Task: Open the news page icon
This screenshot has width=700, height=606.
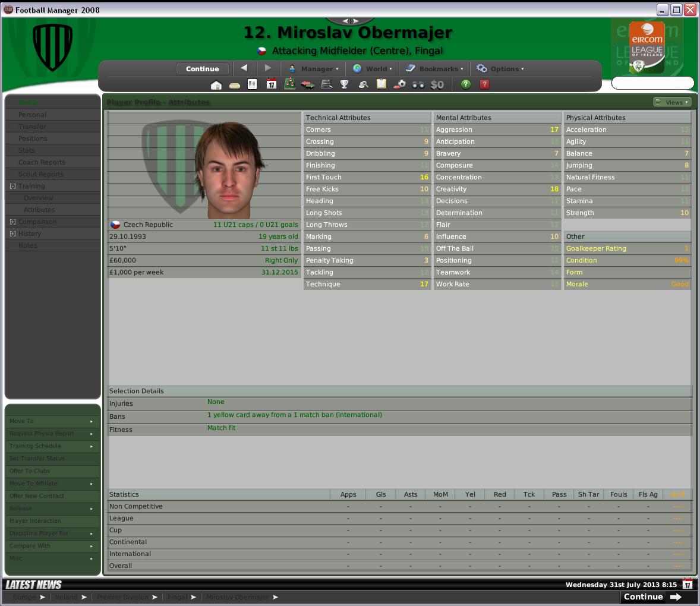Action: pos(252,84)
